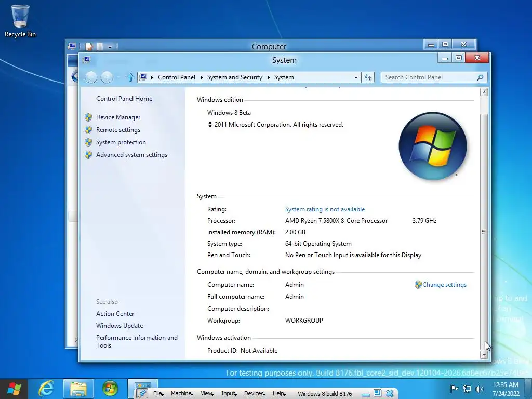Open the View menu
Viewport: 532px width, 399px height.
207,393
